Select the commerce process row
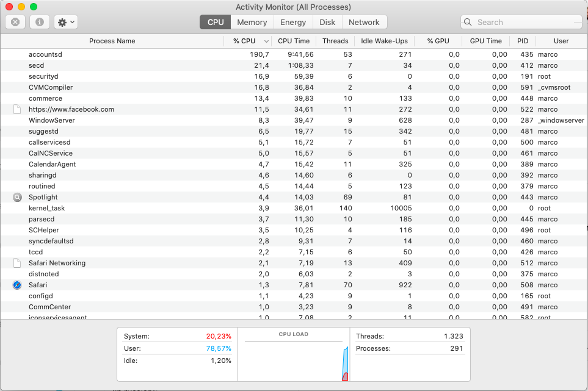This screenshot has width=588, height=391. (294, 98)
